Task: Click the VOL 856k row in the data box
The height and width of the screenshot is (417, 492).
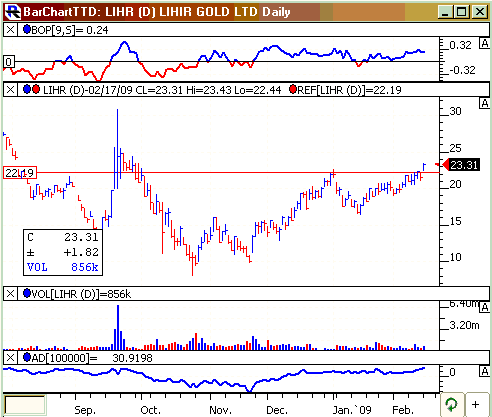Action: click(x=63, y=267)
